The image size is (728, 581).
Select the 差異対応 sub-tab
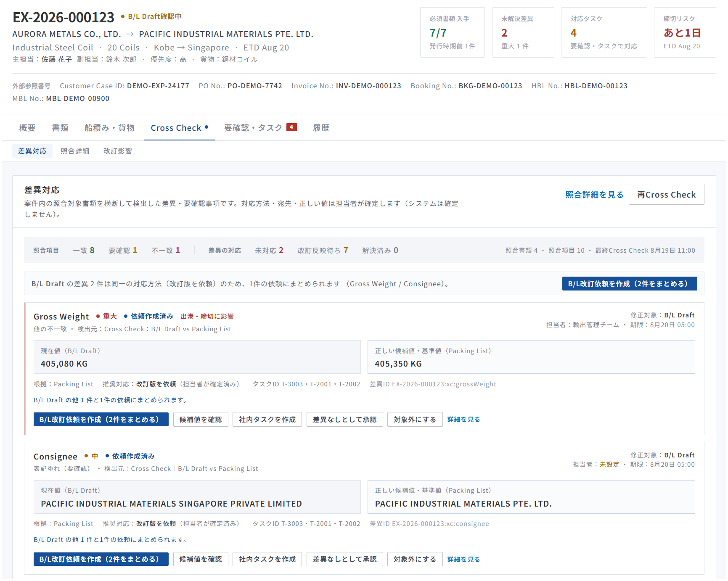[32, 151]
